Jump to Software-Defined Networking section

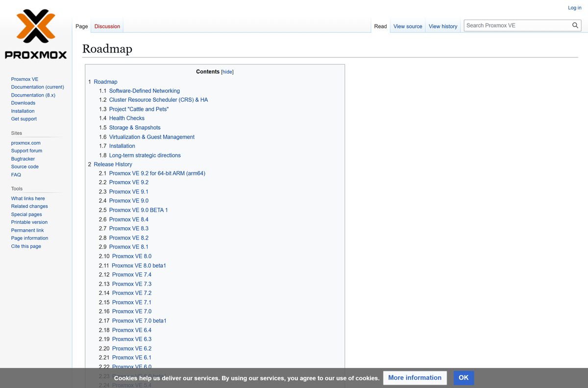point(145,91)
